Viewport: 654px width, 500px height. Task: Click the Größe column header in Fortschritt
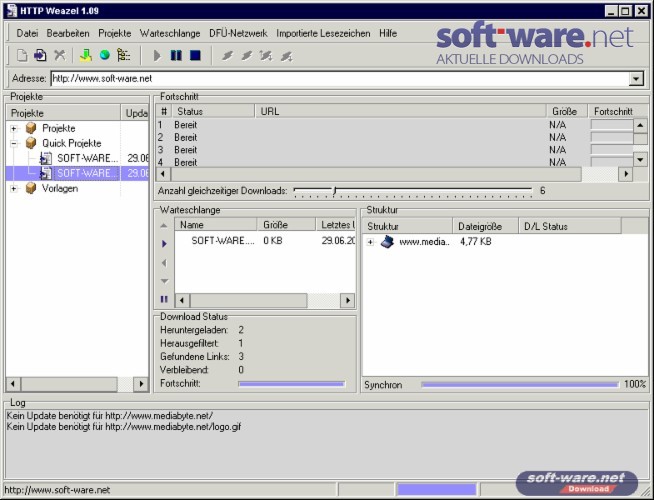coord(567,111)
